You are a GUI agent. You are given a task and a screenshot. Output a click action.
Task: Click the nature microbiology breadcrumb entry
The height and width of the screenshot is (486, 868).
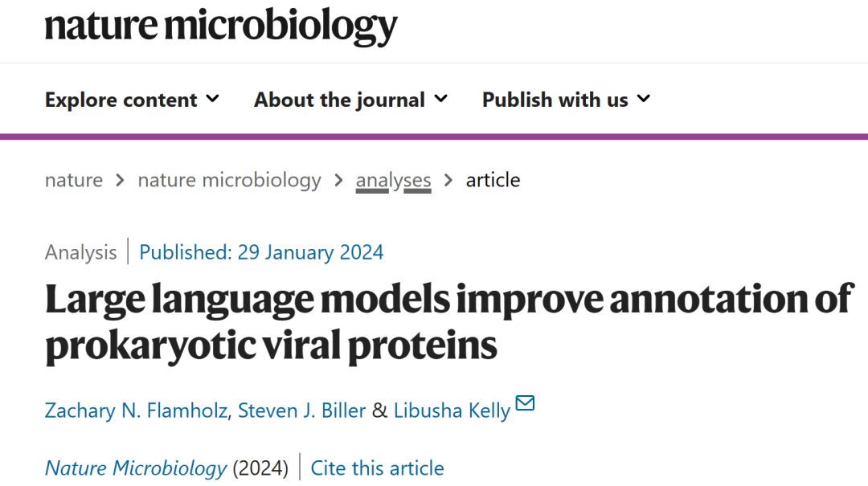(x=229, y=180)
